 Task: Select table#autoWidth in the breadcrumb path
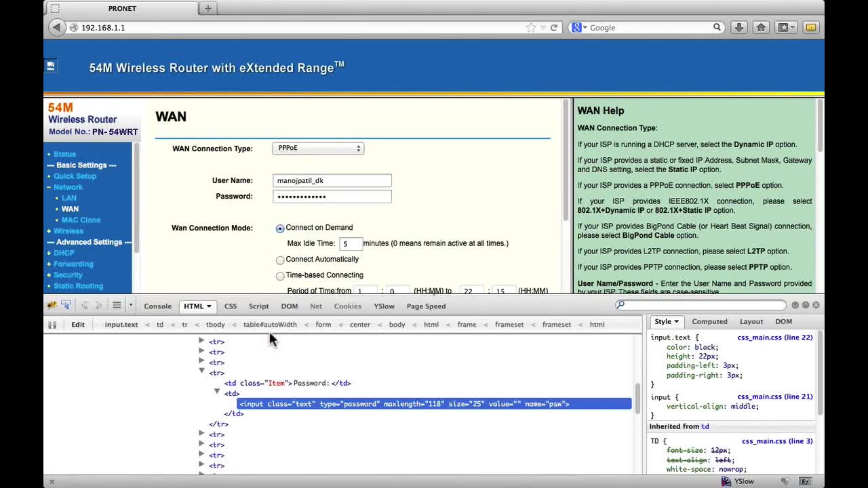[270, 325]
